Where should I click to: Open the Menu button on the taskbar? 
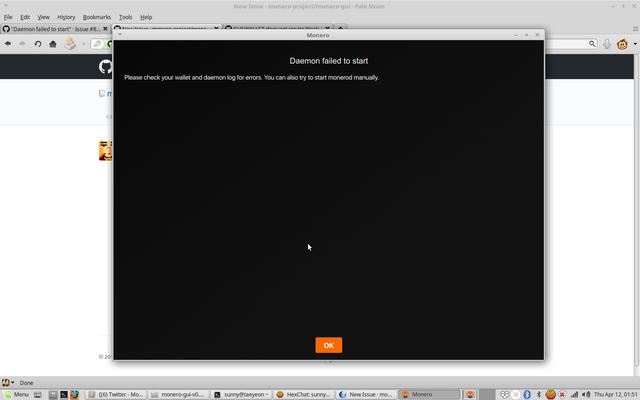click(x=16, y=394)
